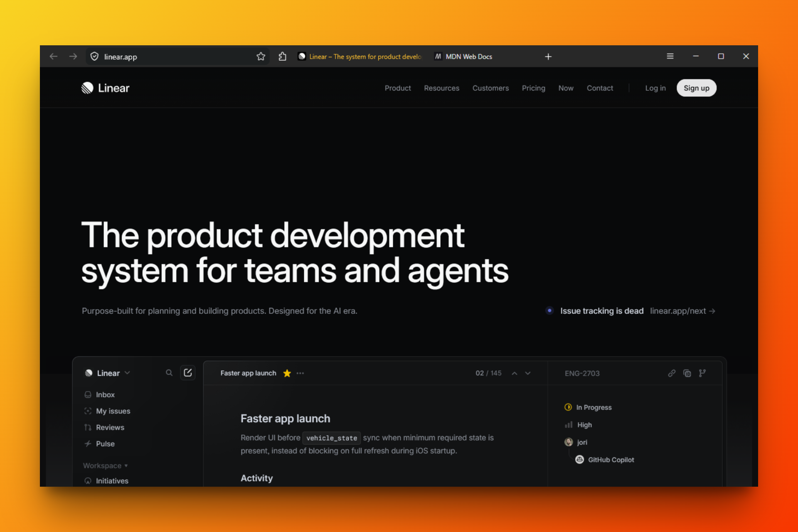
Task: Open the Contact page
Action: [x=600, y=88]
